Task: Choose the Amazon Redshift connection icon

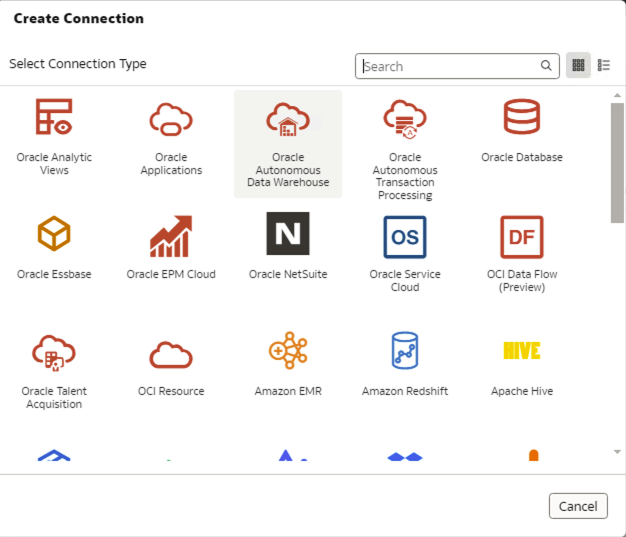Action: (x=405, y=351)
